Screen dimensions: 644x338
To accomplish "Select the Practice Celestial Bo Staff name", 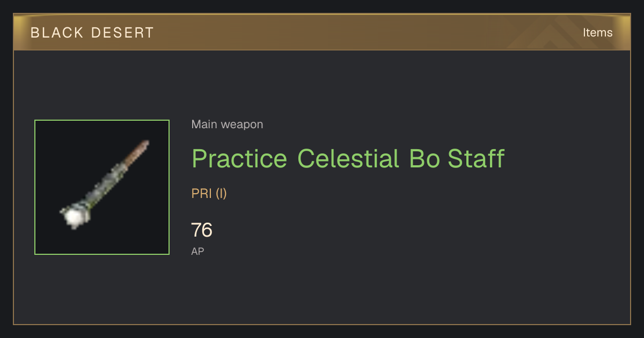I will coord(348,159).
